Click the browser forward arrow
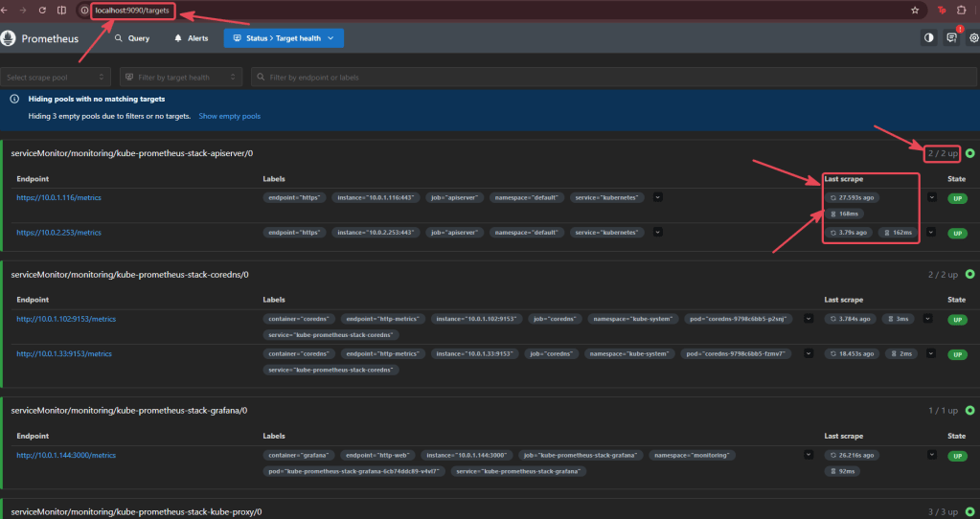Viewport: 980px width, 519px height. (x=23, y=10)
